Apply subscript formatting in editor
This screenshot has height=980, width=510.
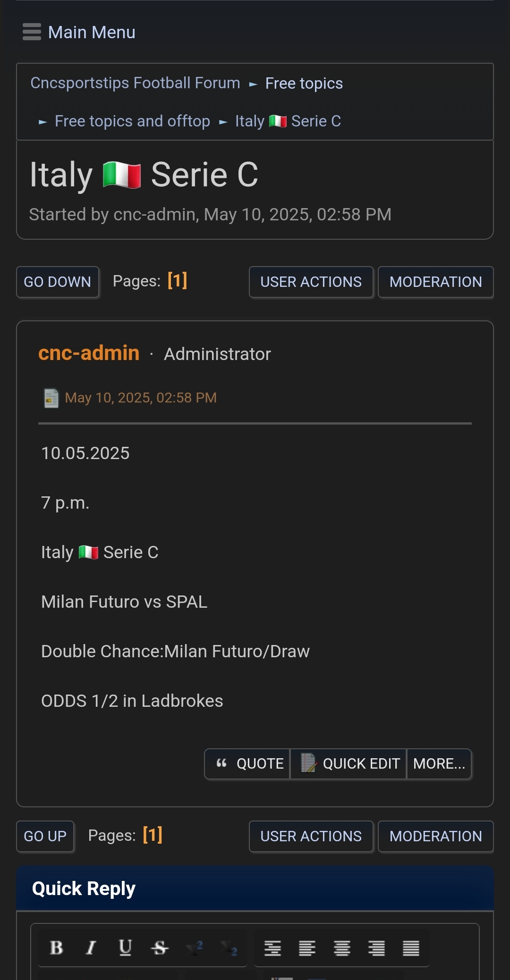[229, 947]
